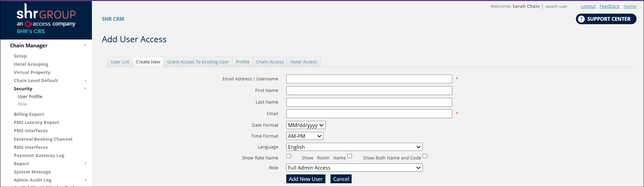The image size is (644, 187).
Task: Click into the Last Name field
Action: (x=369, y=102)
